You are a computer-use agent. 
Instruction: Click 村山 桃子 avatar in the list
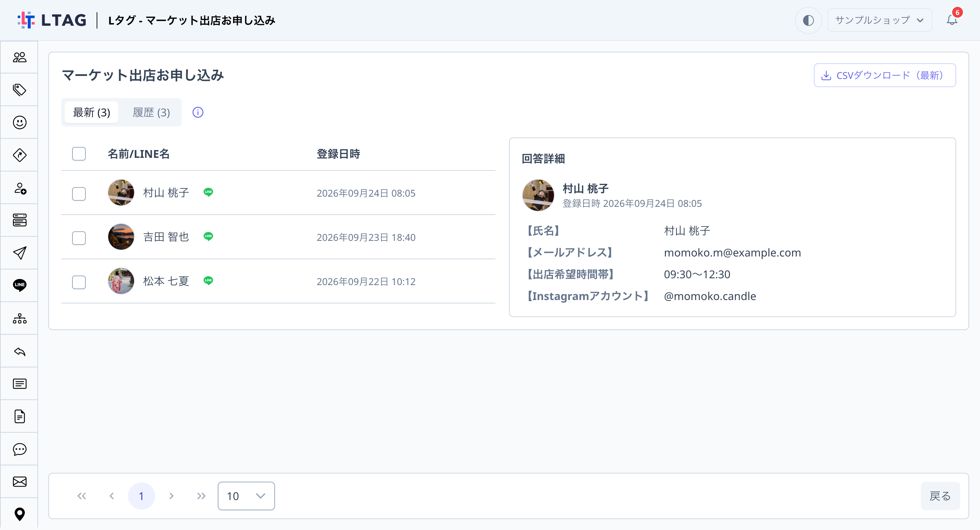click(121, 193)
